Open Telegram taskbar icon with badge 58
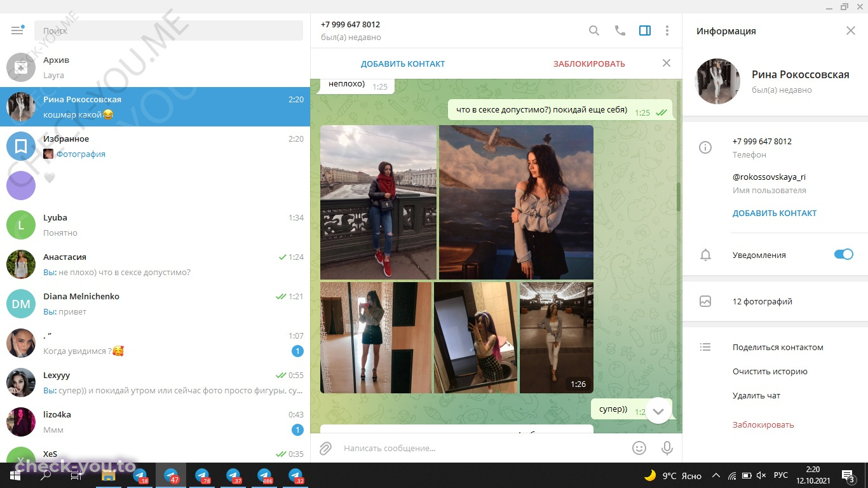 [140, 475]
